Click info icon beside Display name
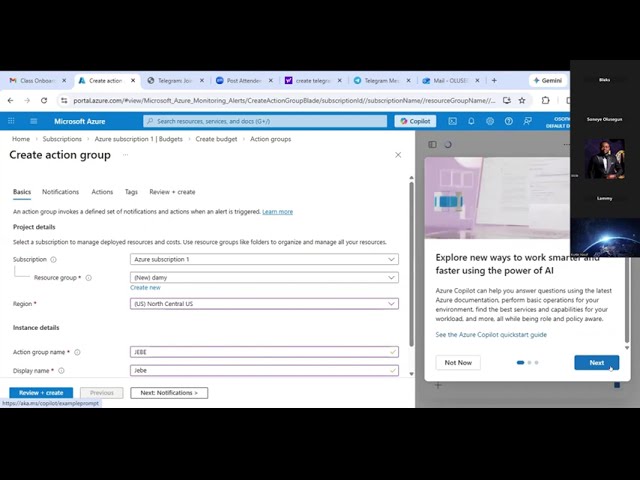The width and height of the screenshot is (640, 480). pyautogui.click(x=61, y=371)
